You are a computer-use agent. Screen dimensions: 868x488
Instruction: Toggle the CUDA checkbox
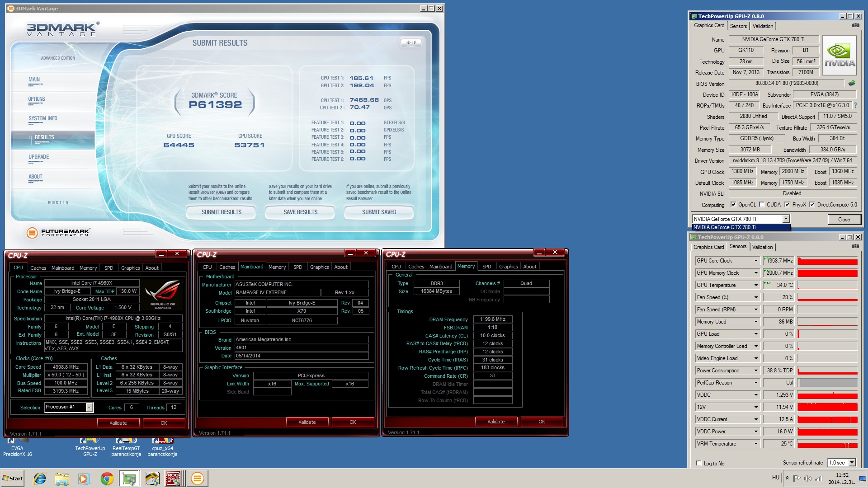[x=762, y=204]
